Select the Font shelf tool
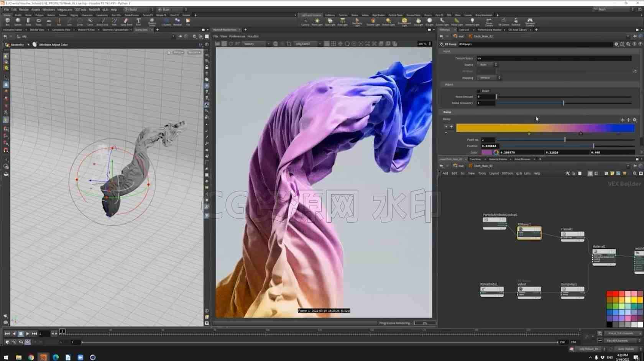Screen dimensions: 644x361 [x=138, y=21]
